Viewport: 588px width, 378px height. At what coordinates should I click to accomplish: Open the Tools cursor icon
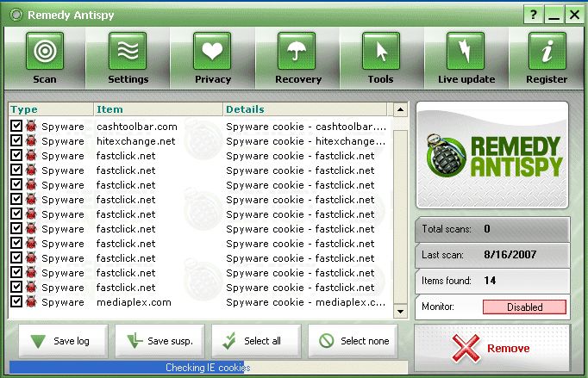(x=381, y=51)
